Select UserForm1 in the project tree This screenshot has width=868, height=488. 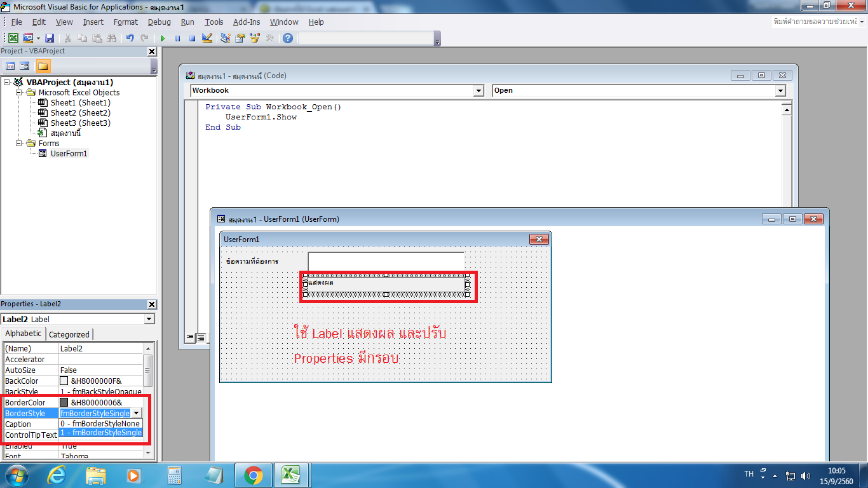click(69, 153)
